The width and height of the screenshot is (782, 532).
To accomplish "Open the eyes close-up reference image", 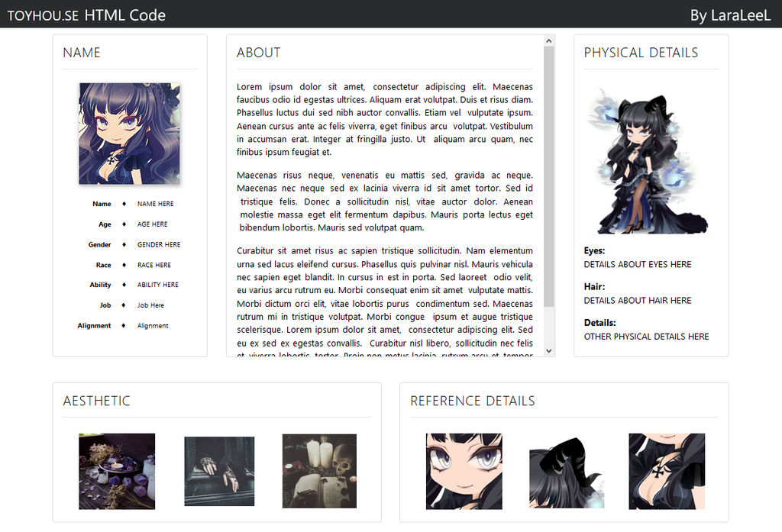I will click(464, 471).
